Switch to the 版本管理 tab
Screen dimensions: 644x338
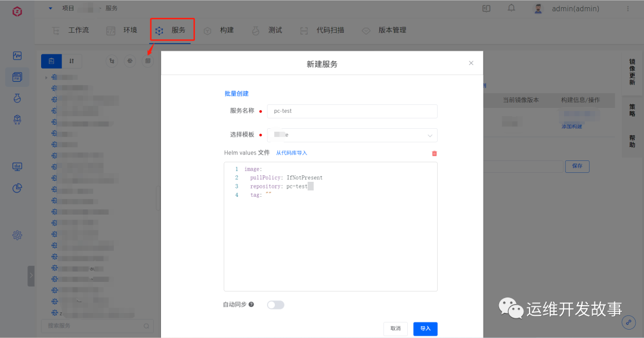385,30
